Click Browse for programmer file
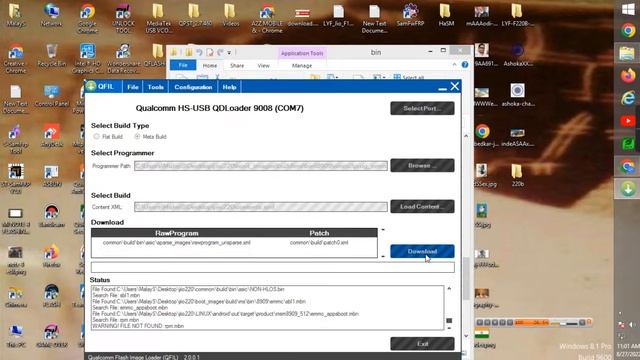Viewport: 640px width, 360px height. (x=422, y=165)
